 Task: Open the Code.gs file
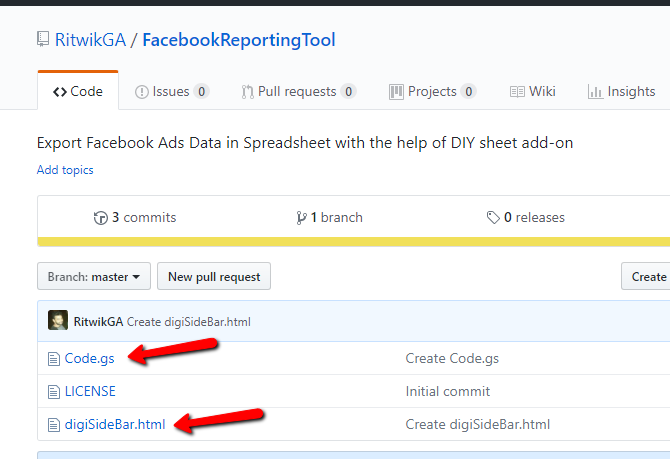[x=90, y=358]
